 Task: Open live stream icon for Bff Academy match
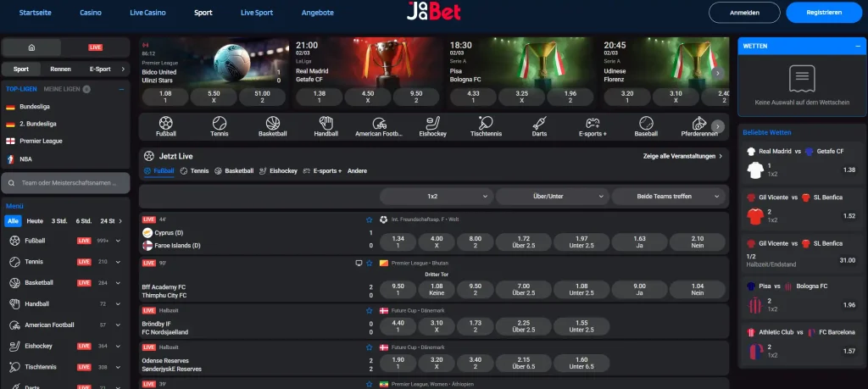[x=359, y=264]
